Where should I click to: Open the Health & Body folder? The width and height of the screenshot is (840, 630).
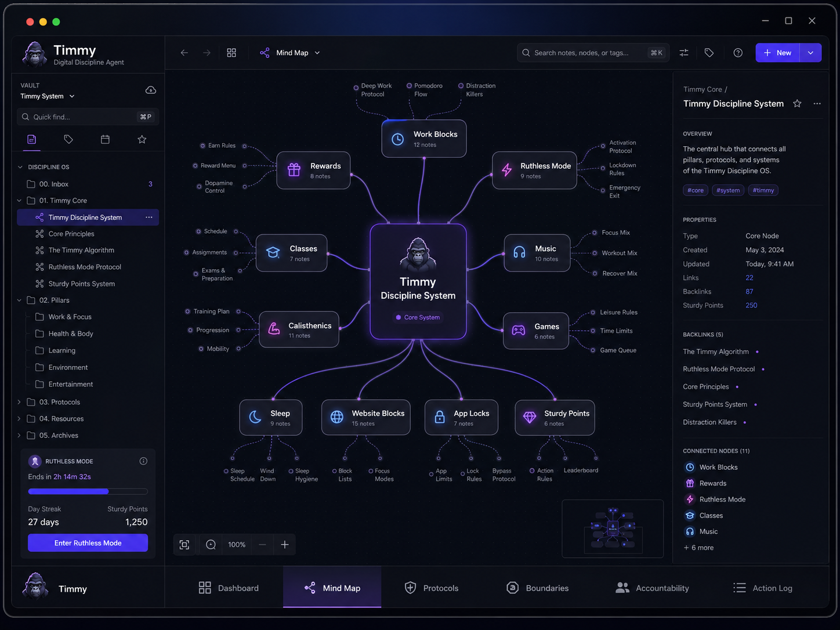(71, 334)
